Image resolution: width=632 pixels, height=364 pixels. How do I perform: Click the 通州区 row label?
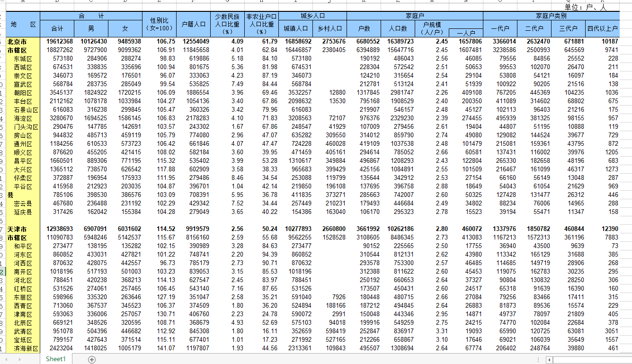pyautogui.click(x=23, y=144)
